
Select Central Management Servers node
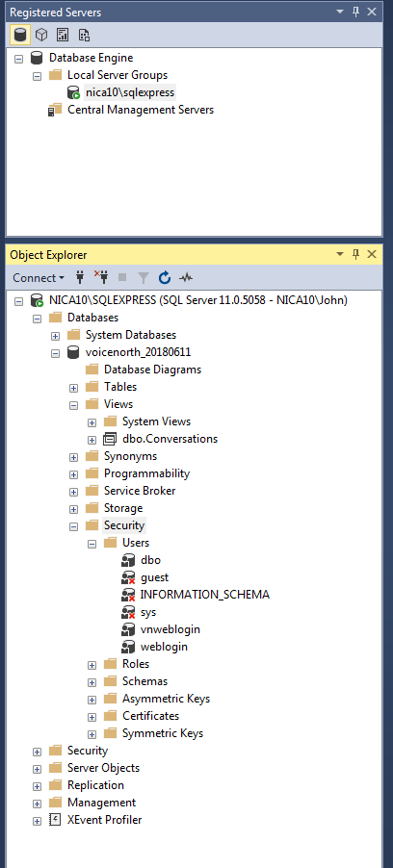[x=141, y=110]
